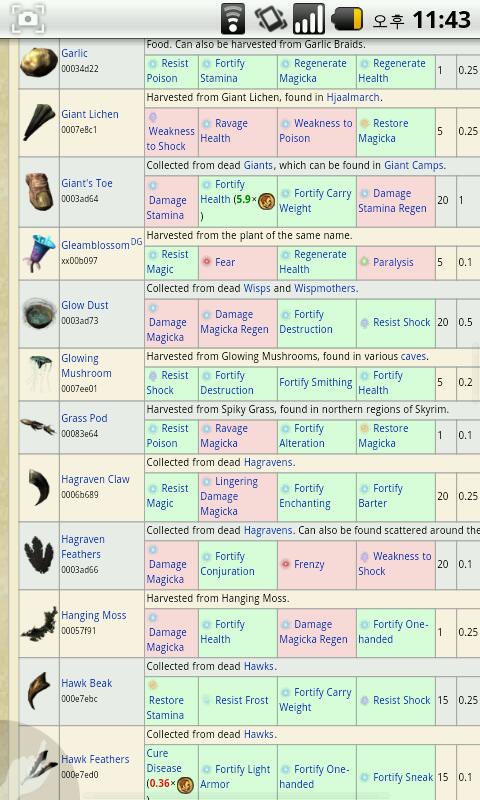Tap the Garlic ingredient image
This screenshot has width=480, height=800.
39,62
